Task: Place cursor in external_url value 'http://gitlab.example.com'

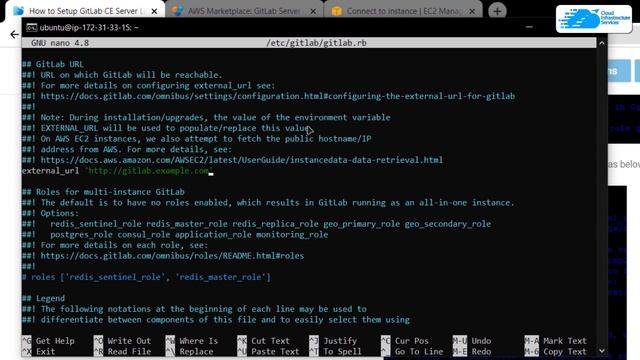Action: (x=149, y=171)
